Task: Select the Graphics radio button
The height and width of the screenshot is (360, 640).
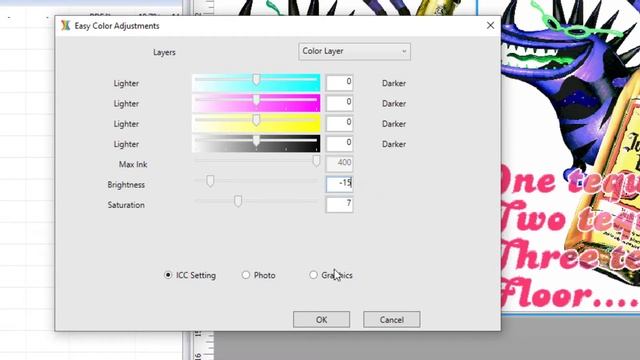Action: 313,275
